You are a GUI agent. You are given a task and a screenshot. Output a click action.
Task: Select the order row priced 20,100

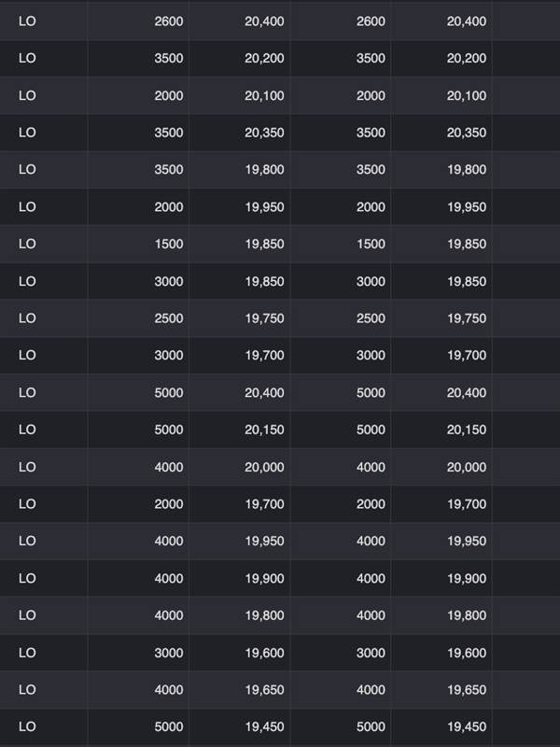[280, 95]
